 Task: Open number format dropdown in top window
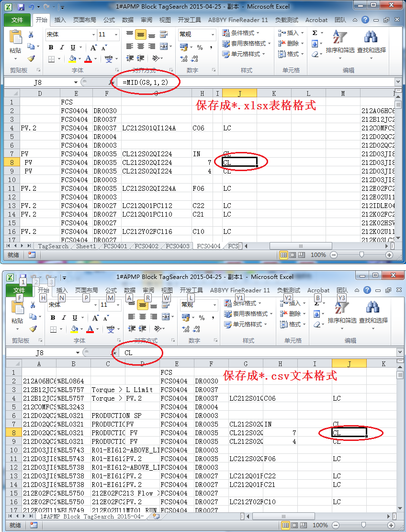coord(213,35)
